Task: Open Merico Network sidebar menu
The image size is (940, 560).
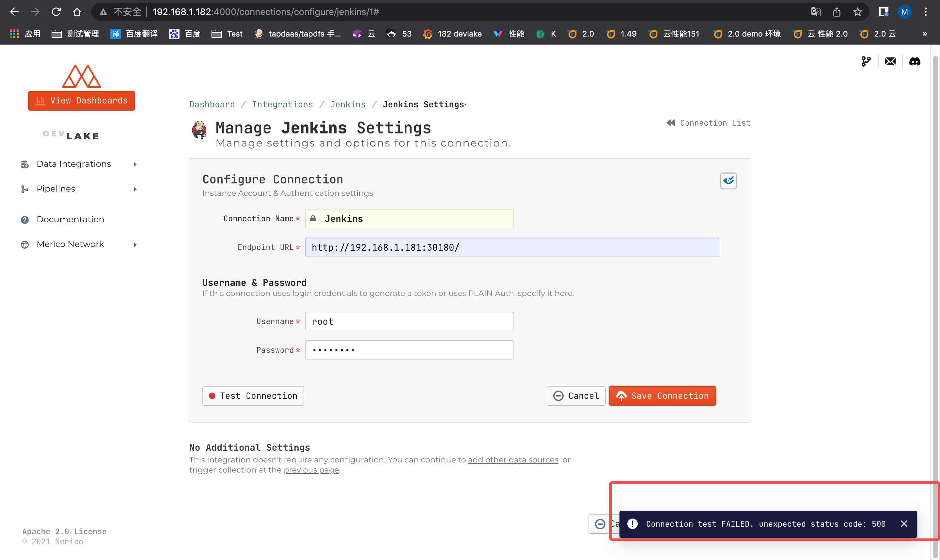Action: (70, 244)
